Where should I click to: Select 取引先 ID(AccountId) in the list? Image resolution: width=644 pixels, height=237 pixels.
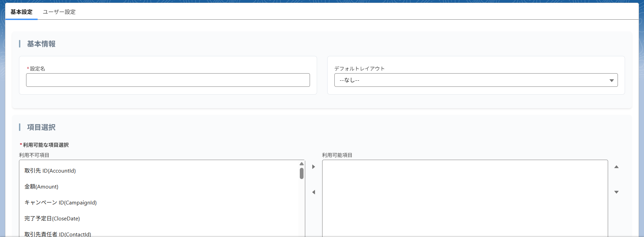(x=50, y=171)
